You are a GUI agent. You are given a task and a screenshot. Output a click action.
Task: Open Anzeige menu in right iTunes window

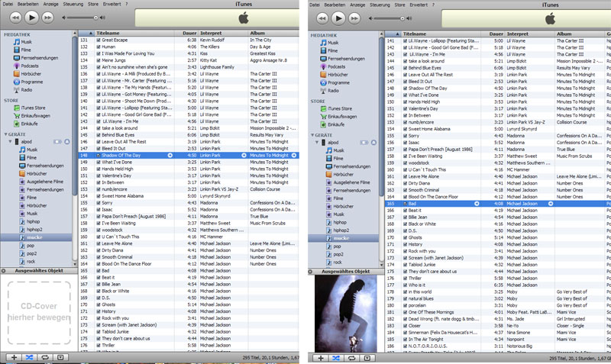(x=357, y=5)
